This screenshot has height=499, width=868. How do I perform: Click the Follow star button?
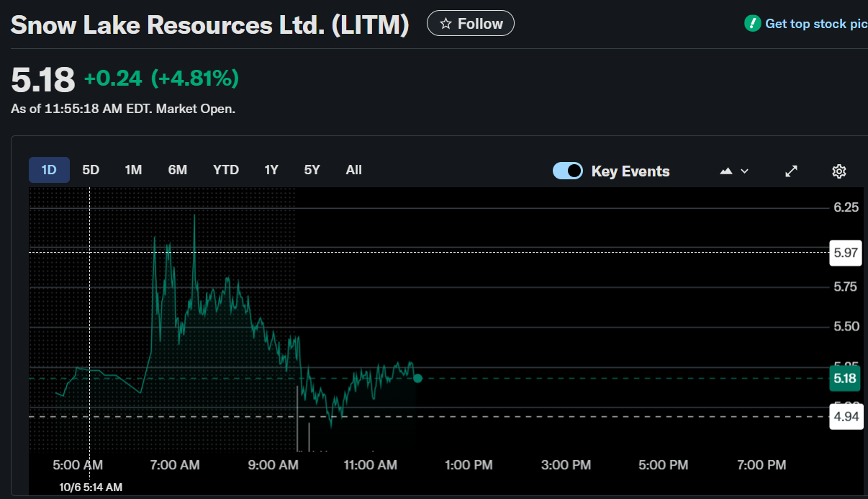point(471,24)
